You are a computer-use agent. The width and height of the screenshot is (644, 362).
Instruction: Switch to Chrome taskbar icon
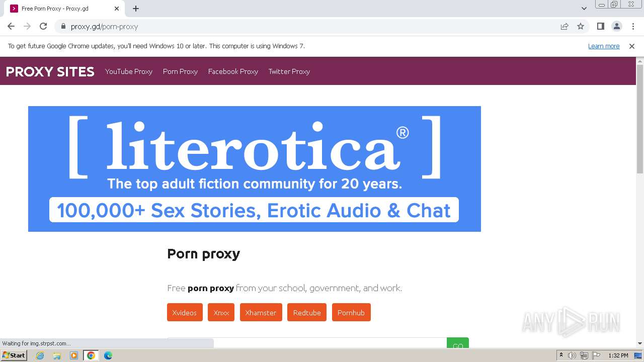pos(91,355)
